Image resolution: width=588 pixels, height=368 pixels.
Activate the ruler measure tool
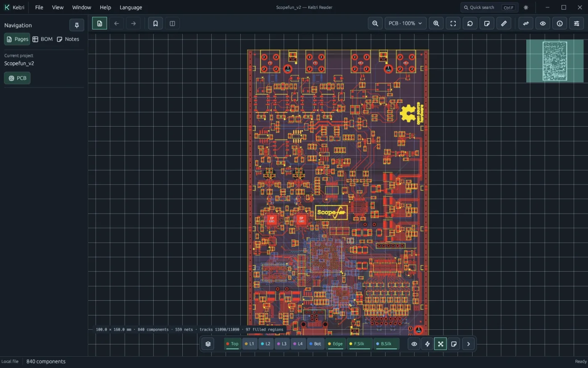pyautogui.click(x=504, y=24)
